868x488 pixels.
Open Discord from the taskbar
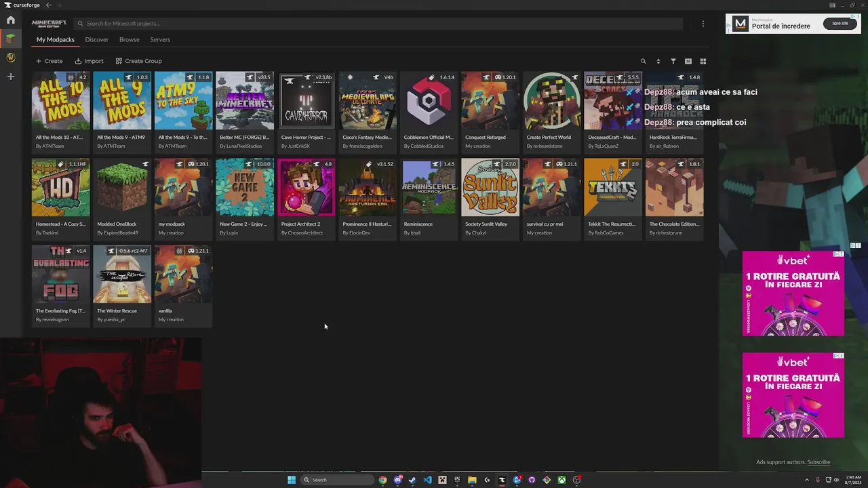397,480
